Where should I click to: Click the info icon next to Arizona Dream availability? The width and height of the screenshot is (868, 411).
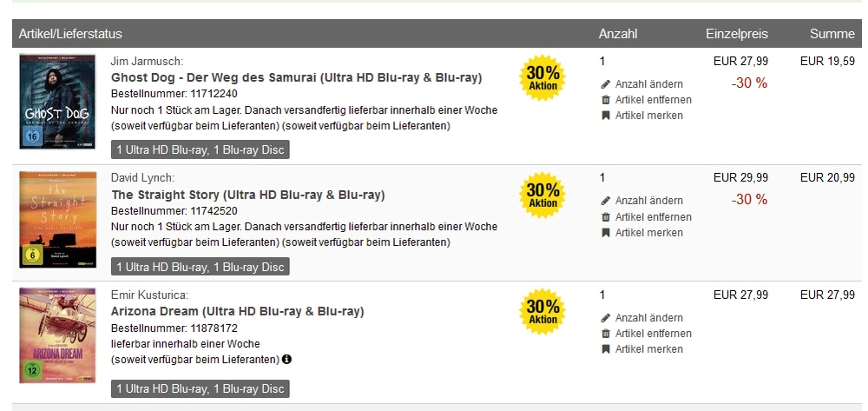click(286, 360)
